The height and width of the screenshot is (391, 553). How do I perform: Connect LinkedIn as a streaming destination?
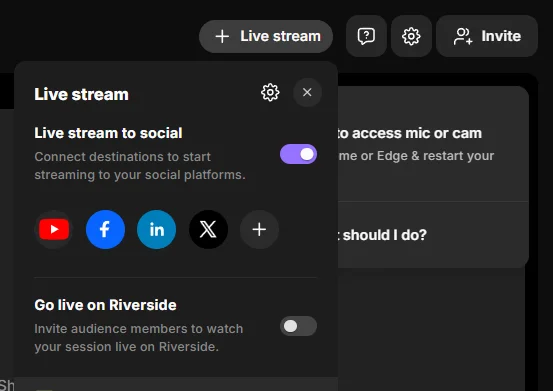(x=157, y=230)
